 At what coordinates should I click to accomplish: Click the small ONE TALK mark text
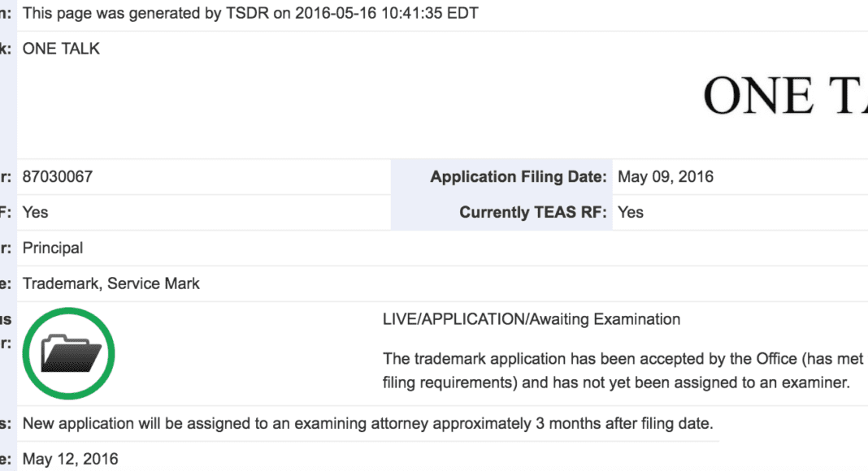point(61,49)
